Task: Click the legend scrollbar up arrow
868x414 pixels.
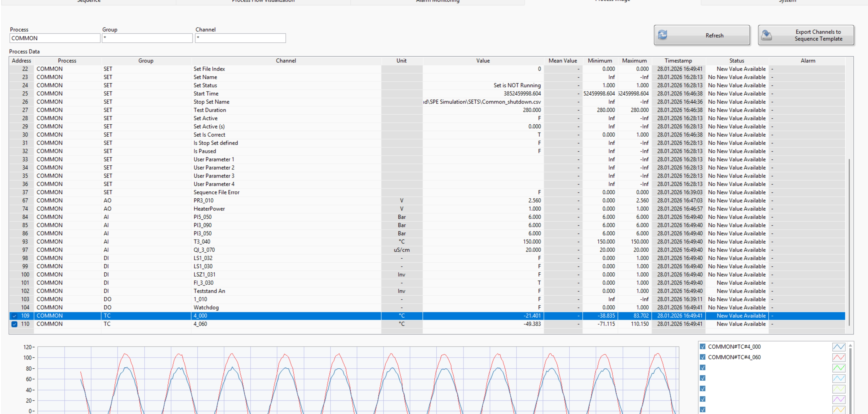Action: [850, 346]
